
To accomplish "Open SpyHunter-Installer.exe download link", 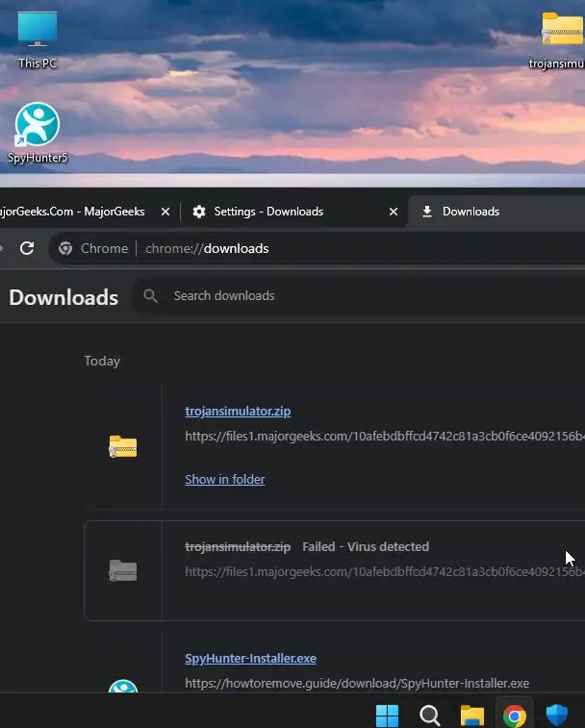I will coord(250,659).
